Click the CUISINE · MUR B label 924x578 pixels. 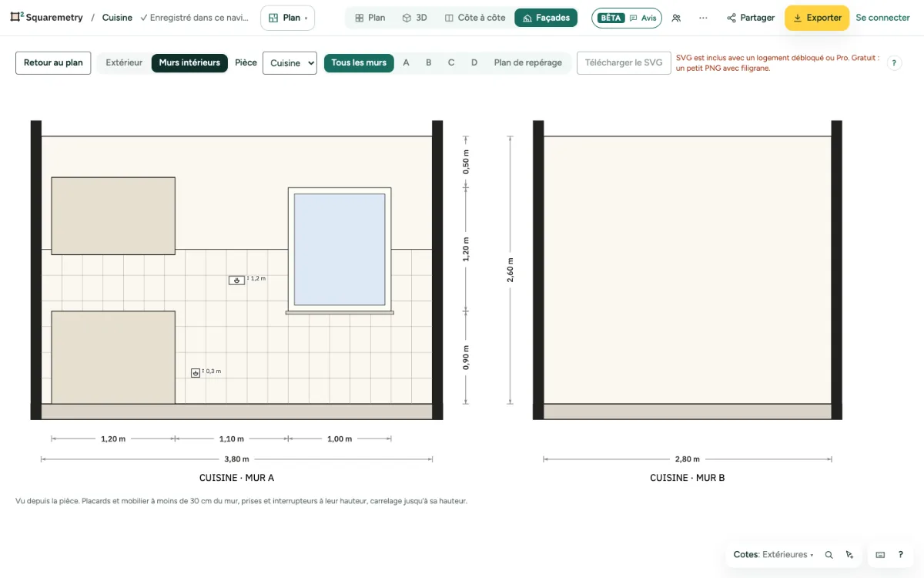(x=688, y=478)
